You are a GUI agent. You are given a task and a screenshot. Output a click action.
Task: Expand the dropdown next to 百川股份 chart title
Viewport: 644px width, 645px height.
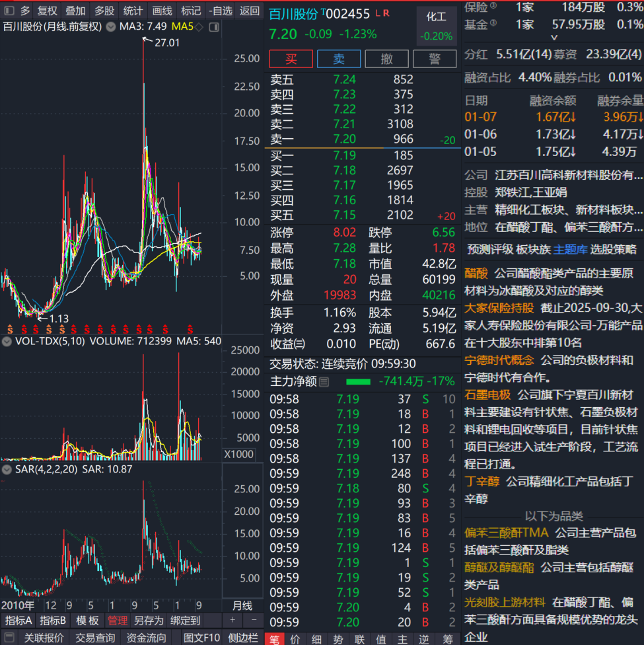(110, 26)
